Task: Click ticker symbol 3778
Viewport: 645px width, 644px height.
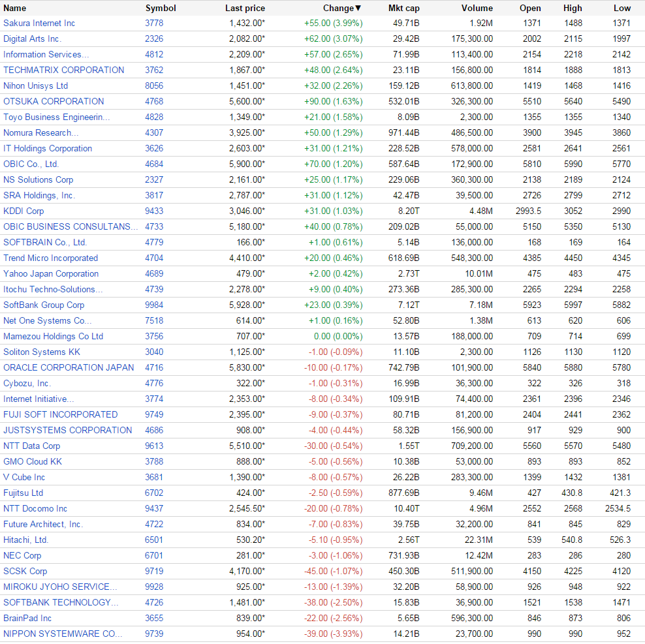Action: pyautogui.click(x=154, y=23)
